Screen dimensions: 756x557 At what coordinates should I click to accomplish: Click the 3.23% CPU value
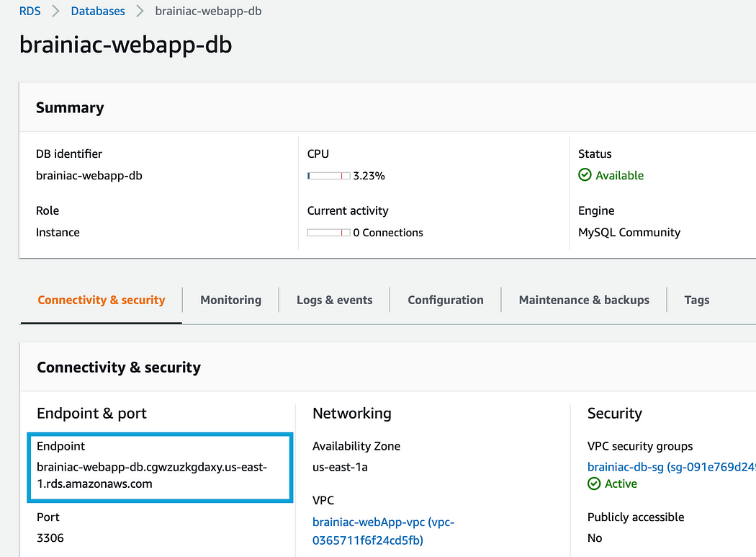[x=369, y=176]
